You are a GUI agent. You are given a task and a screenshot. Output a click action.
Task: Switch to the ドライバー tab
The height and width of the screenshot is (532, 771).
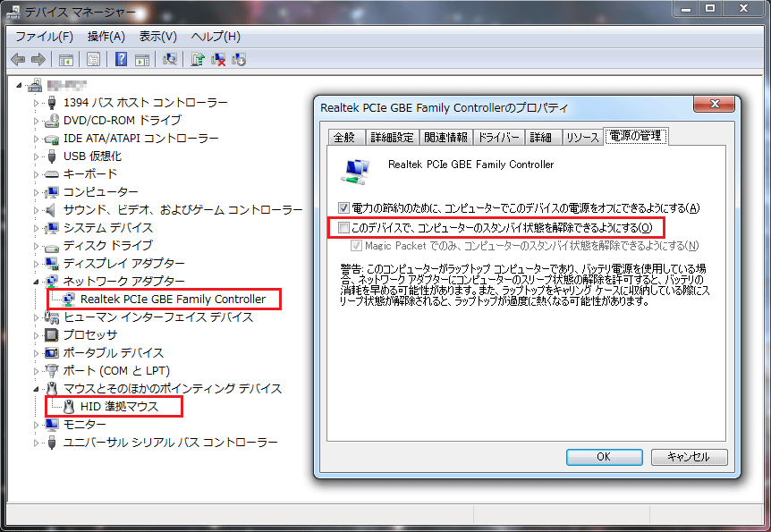(x=498, y=137)
